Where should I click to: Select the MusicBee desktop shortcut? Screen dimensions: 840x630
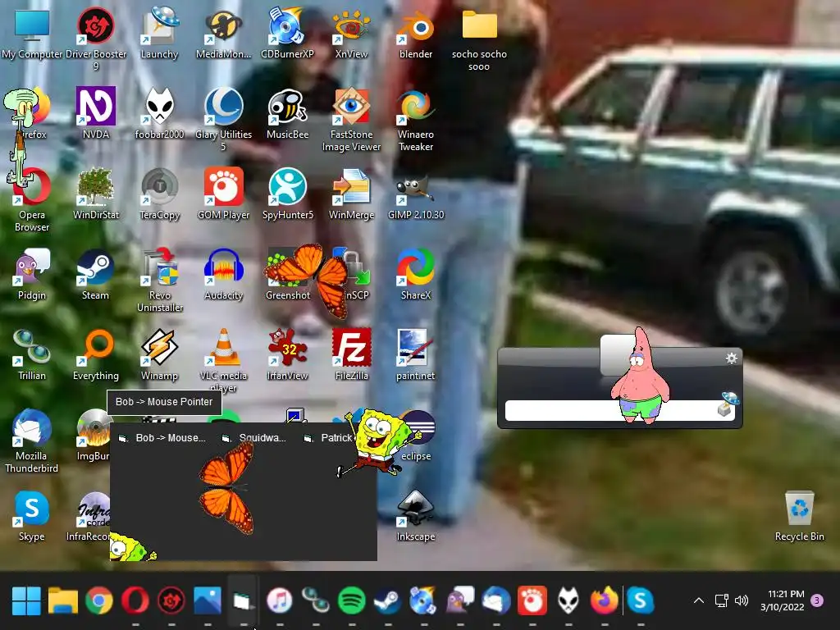287,112
